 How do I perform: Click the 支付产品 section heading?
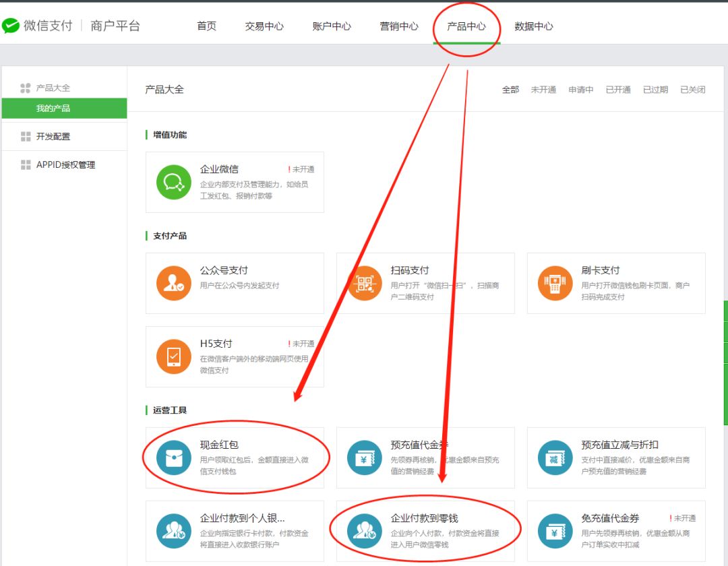170,236
